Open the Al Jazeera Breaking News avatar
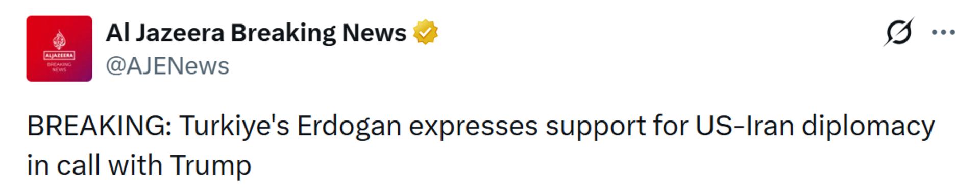The width and height of the screenshot is (980, 193). pyautogui.click(x=59, y=49)
